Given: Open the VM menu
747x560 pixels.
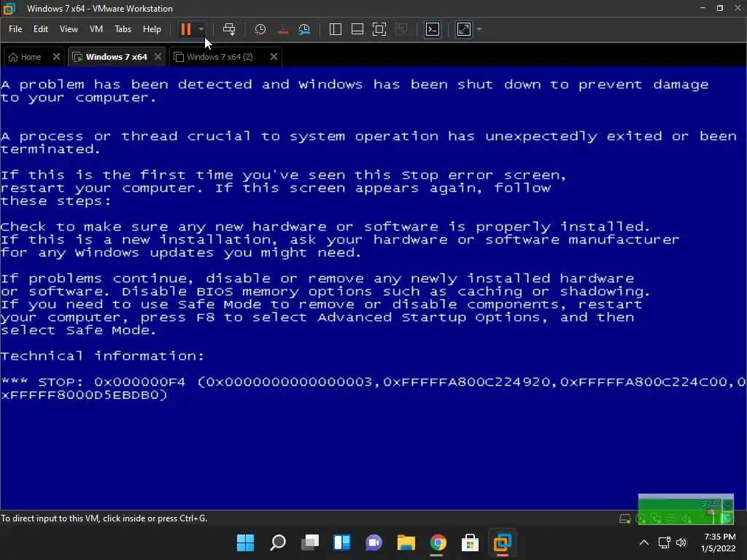Looking at the screenshot, I should [x=96, y=29].
